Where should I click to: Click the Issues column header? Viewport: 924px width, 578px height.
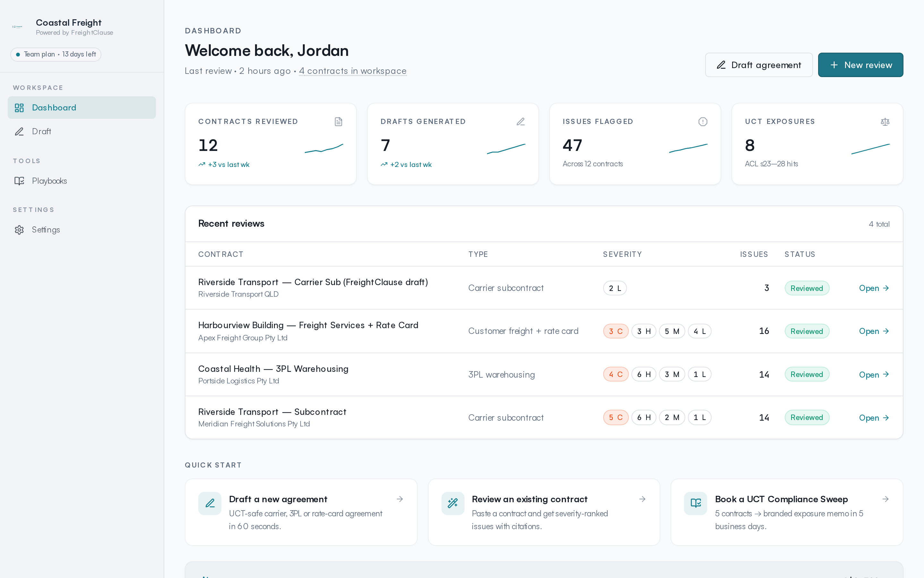click(x=754, y=254)
